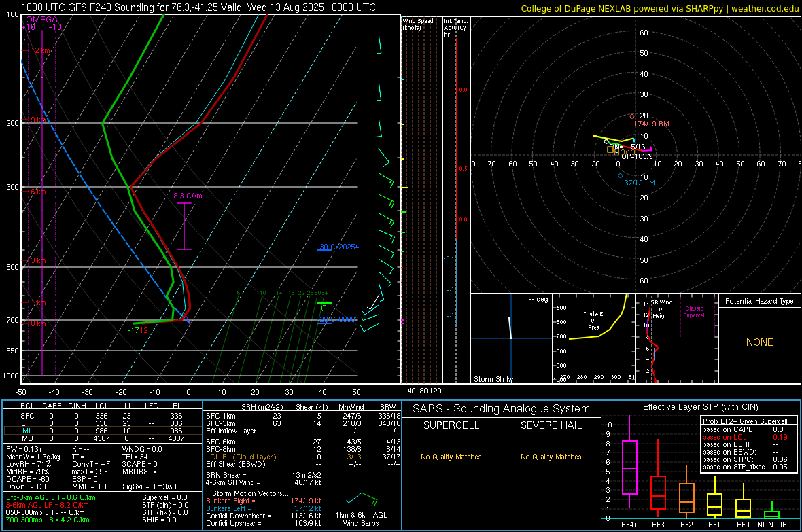Click the 'NONE' hazard type text
802x532 pixels.
point(760,342)
